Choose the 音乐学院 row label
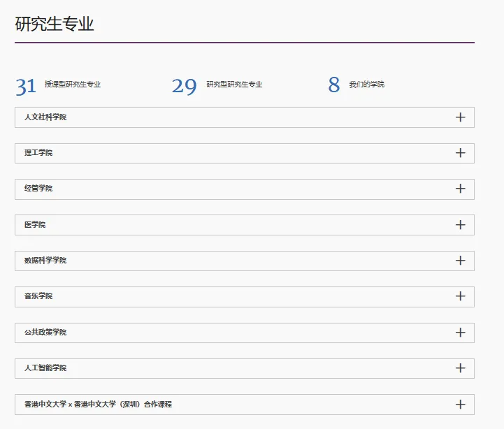Screen dimensions: 504x429 (38, 296)
